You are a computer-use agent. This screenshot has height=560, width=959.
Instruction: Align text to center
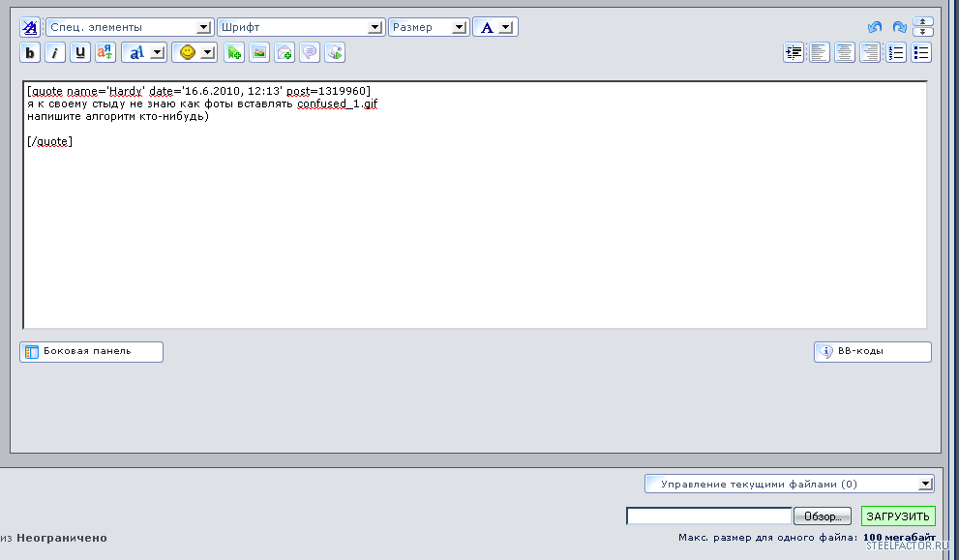tap(845, 53)
